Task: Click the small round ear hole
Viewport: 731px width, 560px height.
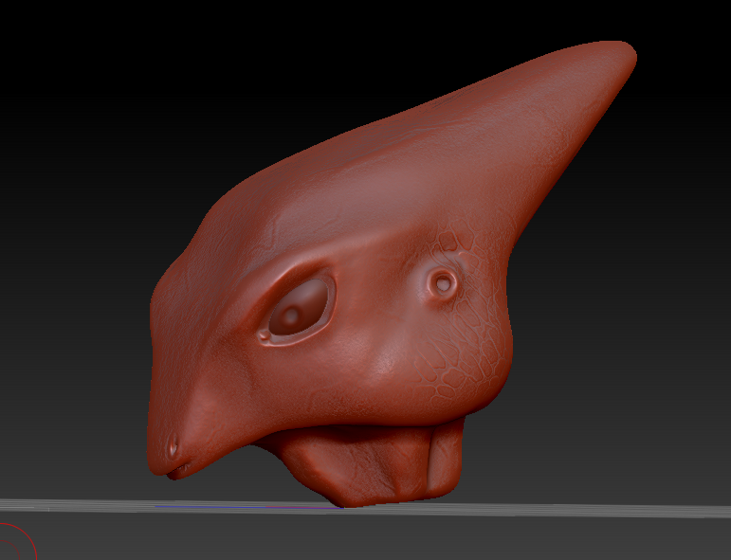Action: click(x=442, y=282)
